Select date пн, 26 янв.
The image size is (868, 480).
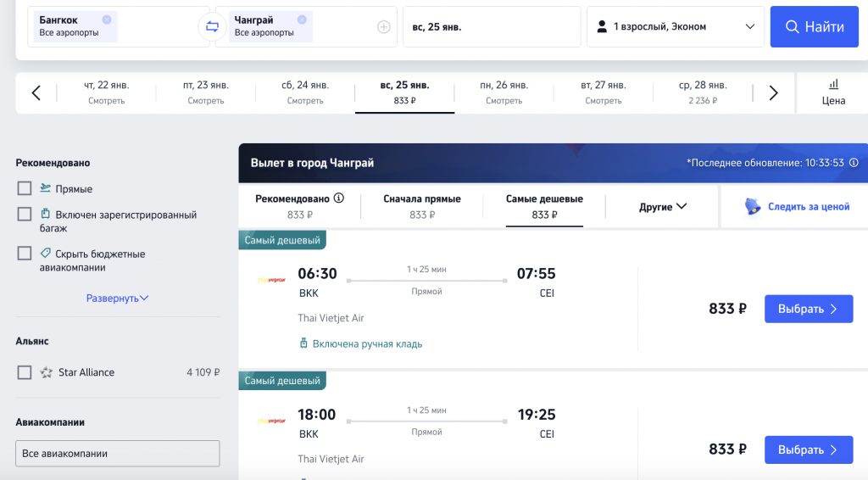pyautogui.click(x=504, y=92)
